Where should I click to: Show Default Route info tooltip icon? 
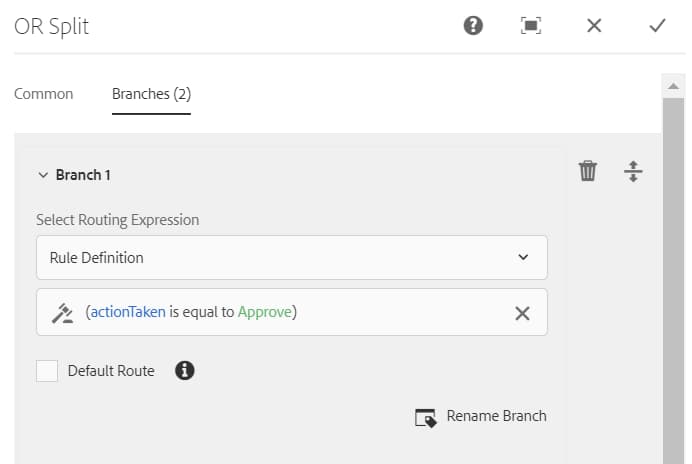184,370
